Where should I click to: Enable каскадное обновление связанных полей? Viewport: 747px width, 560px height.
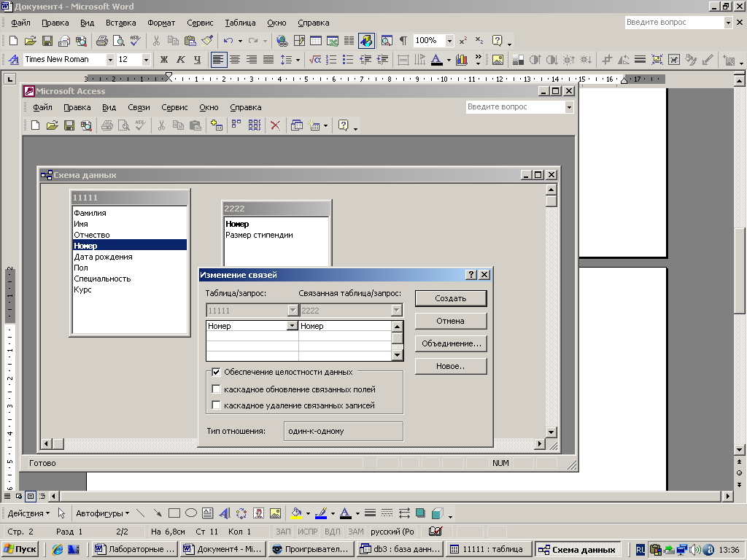coord(216,389)
